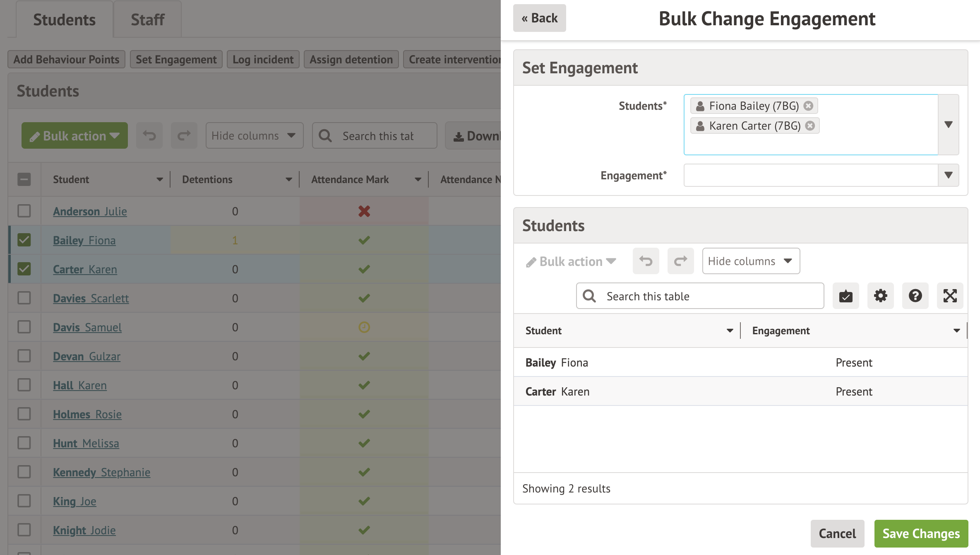
Task: Select the Students tab
Action: tap(64, 19)
